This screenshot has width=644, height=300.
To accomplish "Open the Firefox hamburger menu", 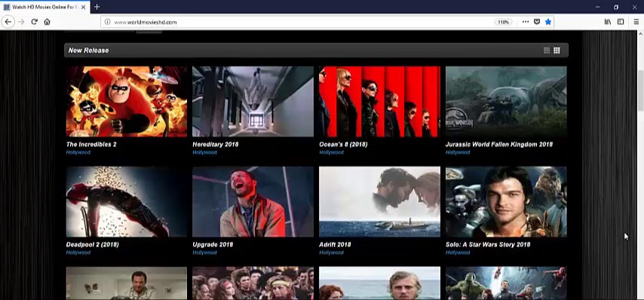I will point(636,22).
